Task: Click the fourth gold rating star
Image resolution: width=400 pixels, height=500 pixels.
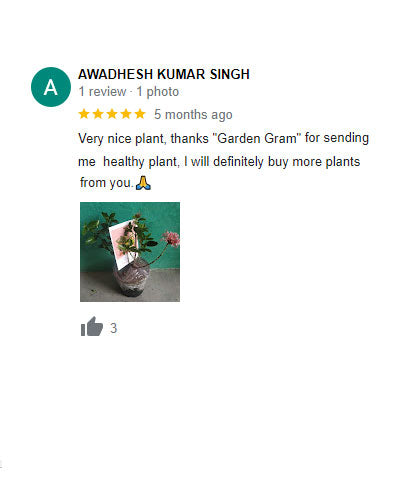Action: [126, 114]
